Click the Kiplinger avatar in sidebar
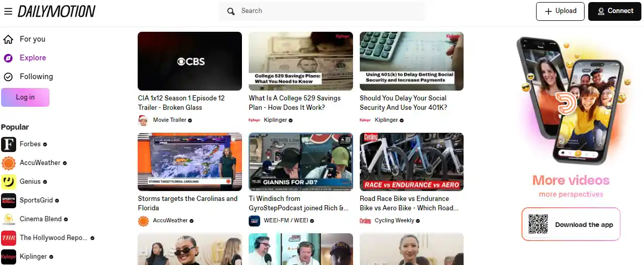The width and height of the screenshot is (644, 265). 8,257
